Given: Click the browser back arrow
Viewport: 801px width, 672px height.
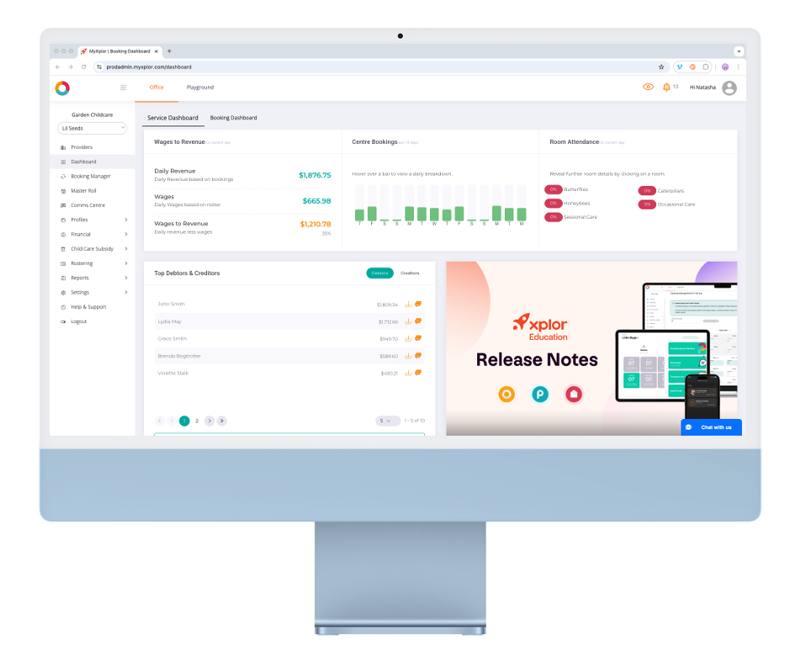Looking at the screenshot, I should click(58, 67).
